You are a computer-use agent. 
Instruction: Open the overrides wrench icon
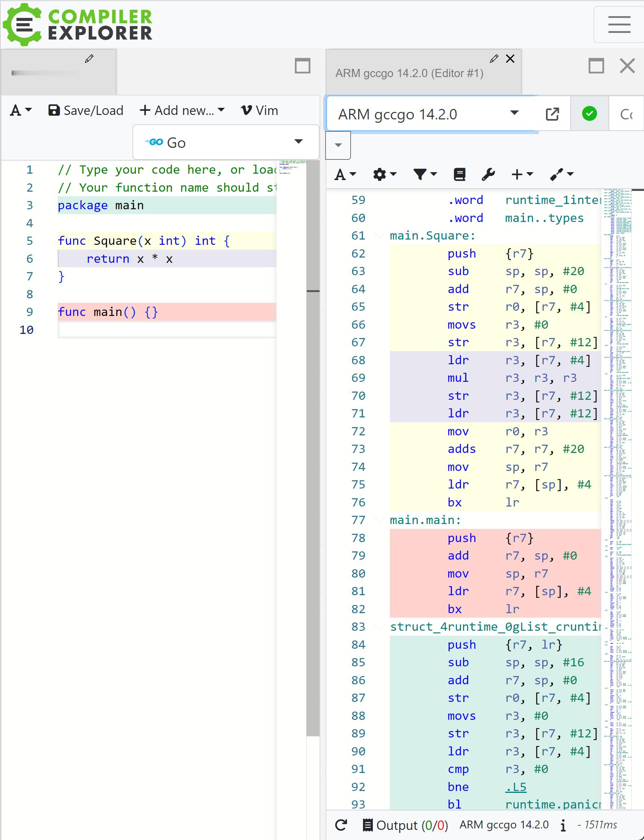pos(488,174)
